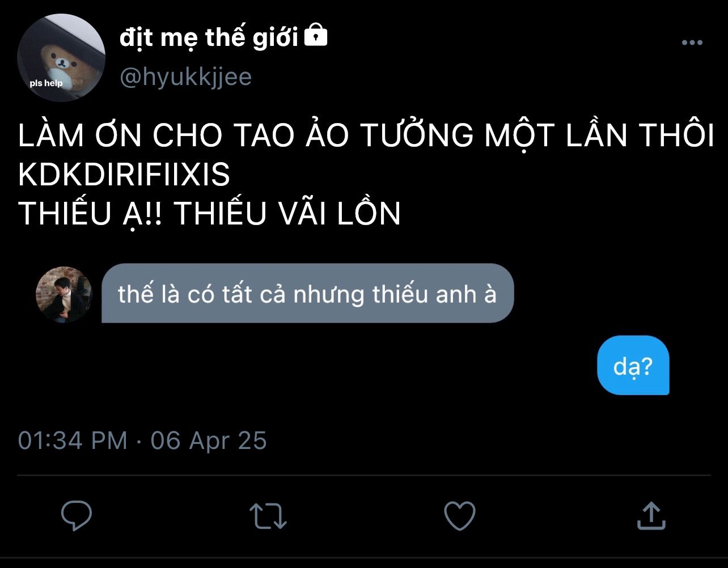Like the tweet with the heart icon
The image size is (728, 568).
tap(459, 516)
